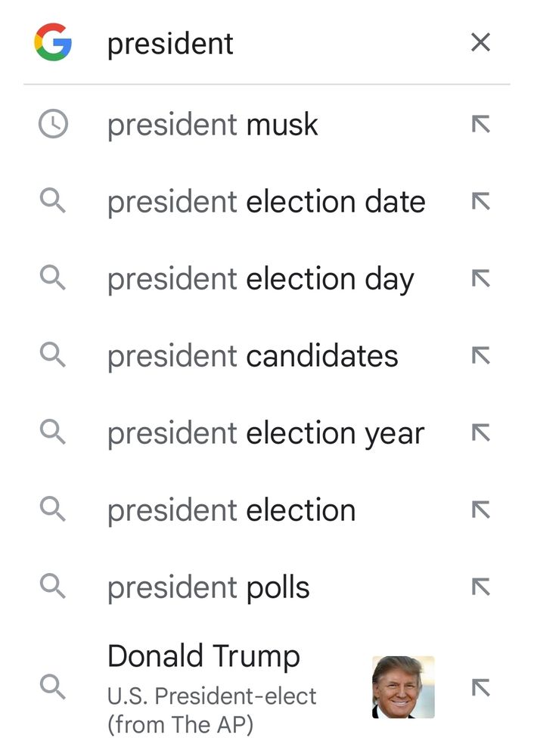This screenshot has height=756, width=534.
Task: Click the arrow next to "president election year"
Action: 480,433
